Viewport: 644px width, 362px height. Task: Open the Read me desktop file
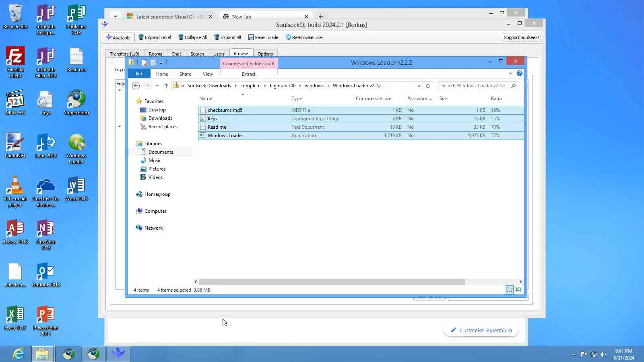point(76,59)
